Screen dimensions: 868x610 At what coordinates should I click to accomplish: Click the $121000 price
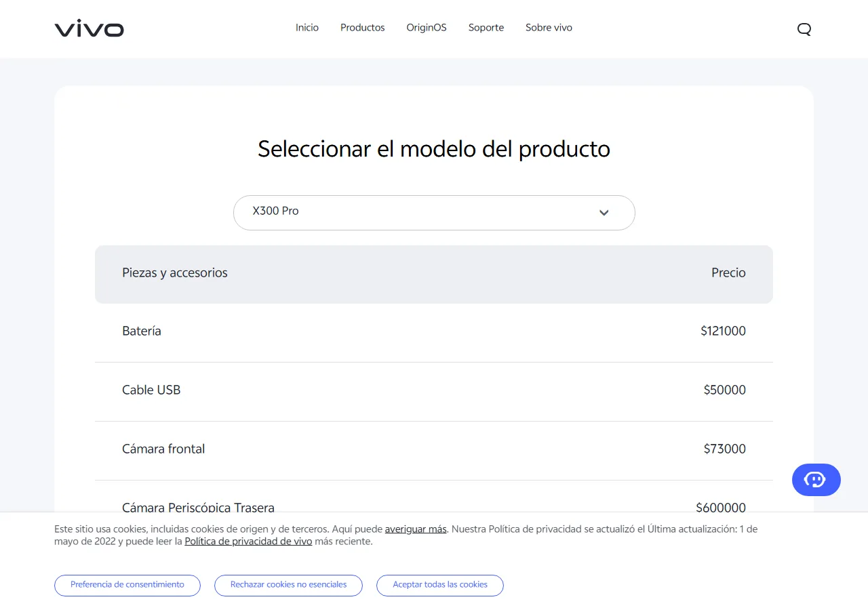tap(724, 331)
